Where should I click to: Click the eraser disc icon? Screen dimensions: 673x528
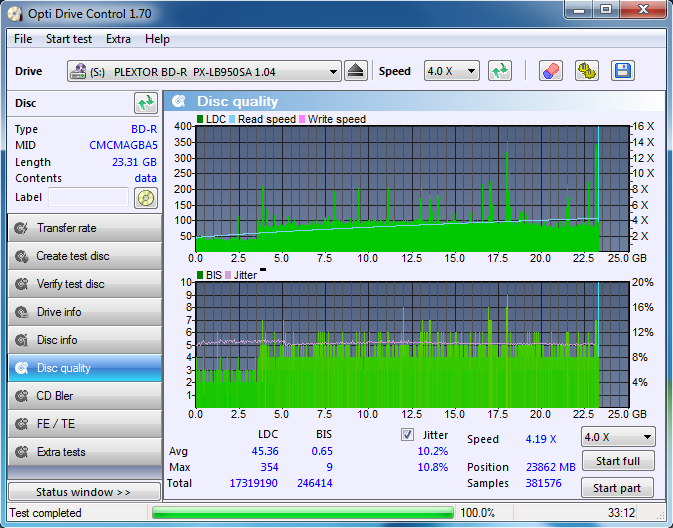551,71
